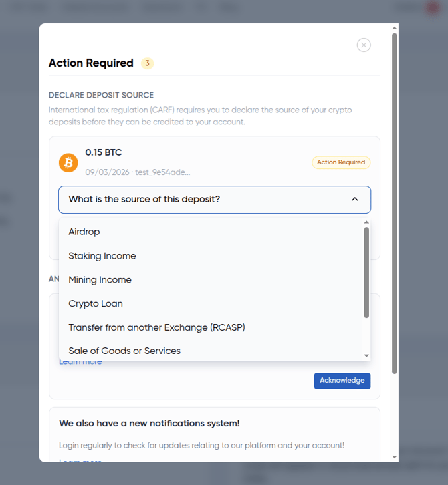Image resolution: width=448 pixels, height=485 pixels.
Task: Collapse the deposit source dropdown chevron
Action: click(x=355, y=199)
